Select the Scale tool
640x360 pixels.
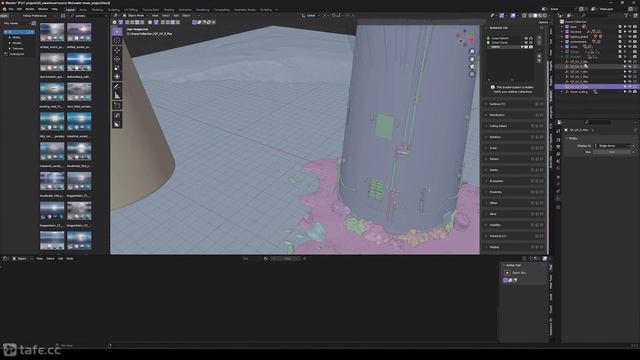(x=117, y=68)
